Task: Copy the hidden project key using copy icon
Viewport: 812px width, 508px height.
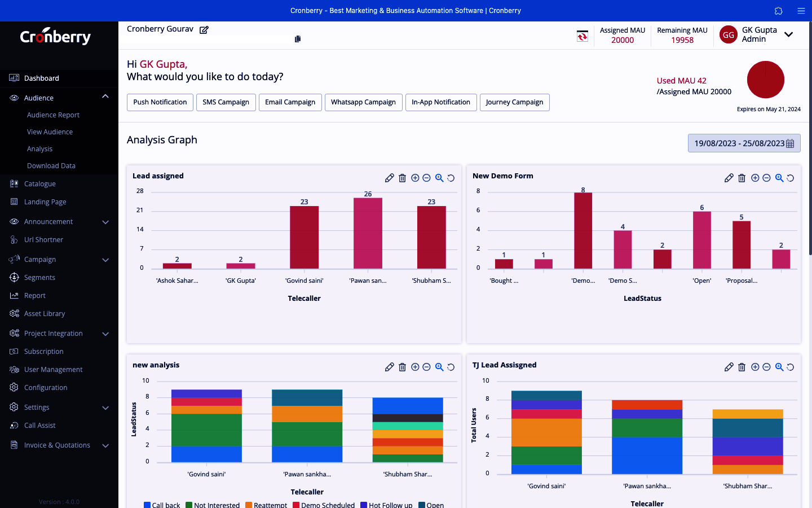Action: point(298,39)
